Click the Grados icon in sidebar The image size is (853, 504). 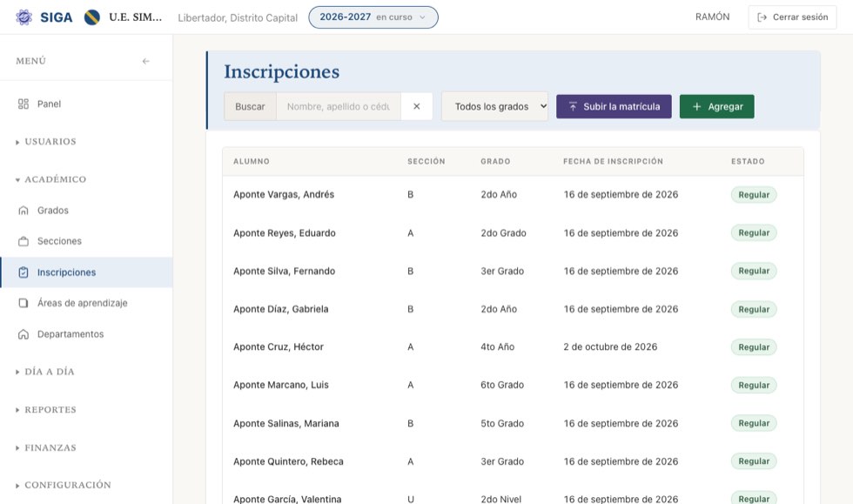24,210
